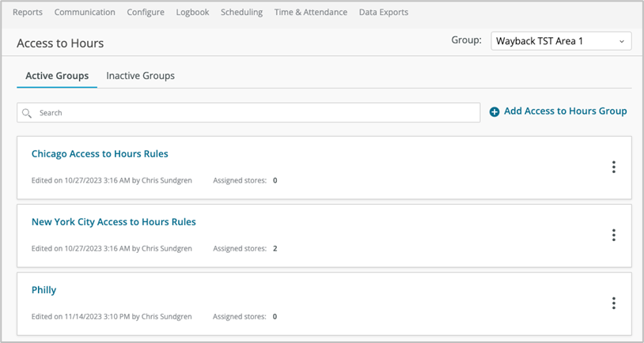
Task: Open the Logbook menu
Action: 193,12
